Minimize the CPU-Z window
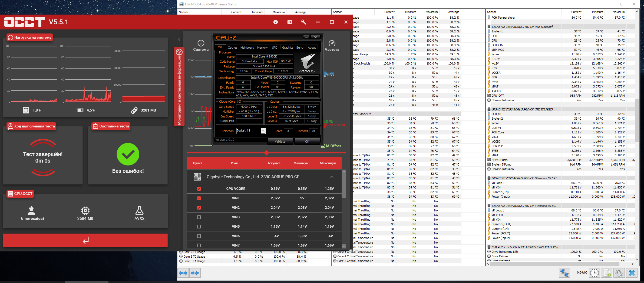This screenshot has width=644, height=283. click(306, 37)
